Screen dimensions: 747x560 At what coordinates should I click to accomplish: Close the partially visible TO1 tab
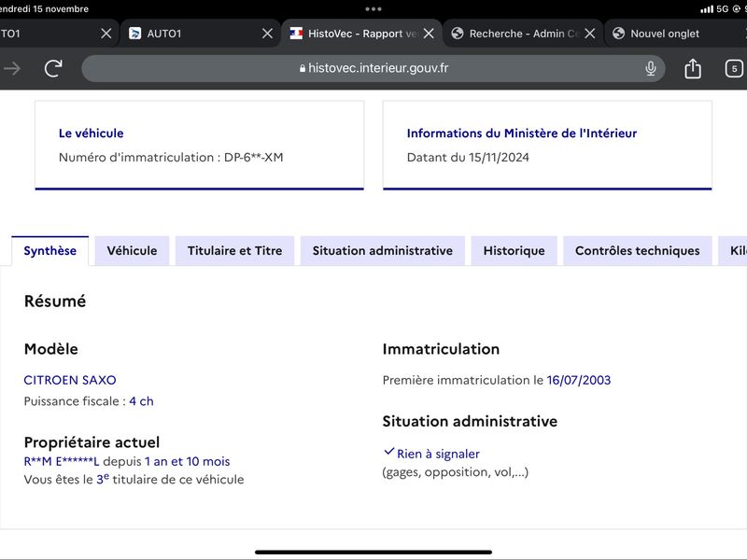point(106,34)
